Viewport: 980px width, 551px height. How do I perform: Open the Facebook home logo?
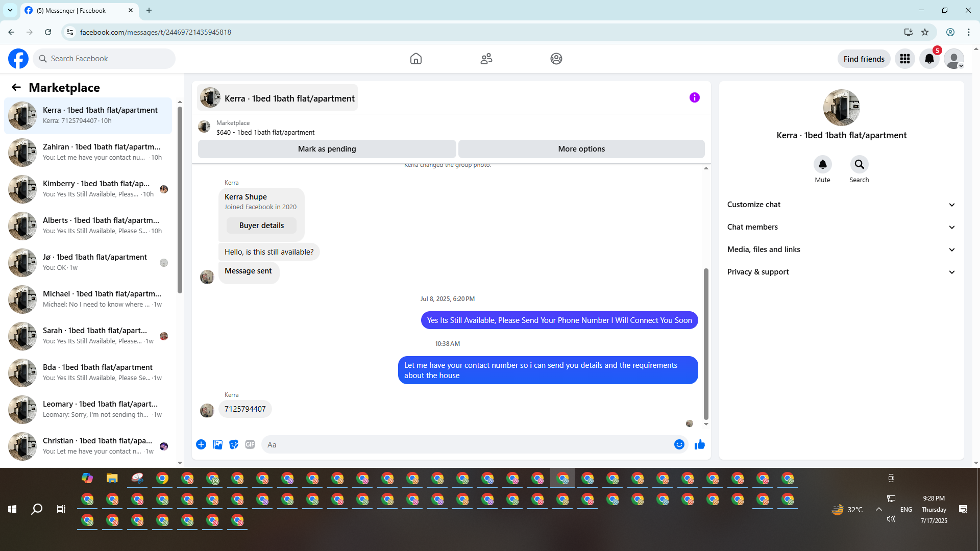tap(18, 59)
